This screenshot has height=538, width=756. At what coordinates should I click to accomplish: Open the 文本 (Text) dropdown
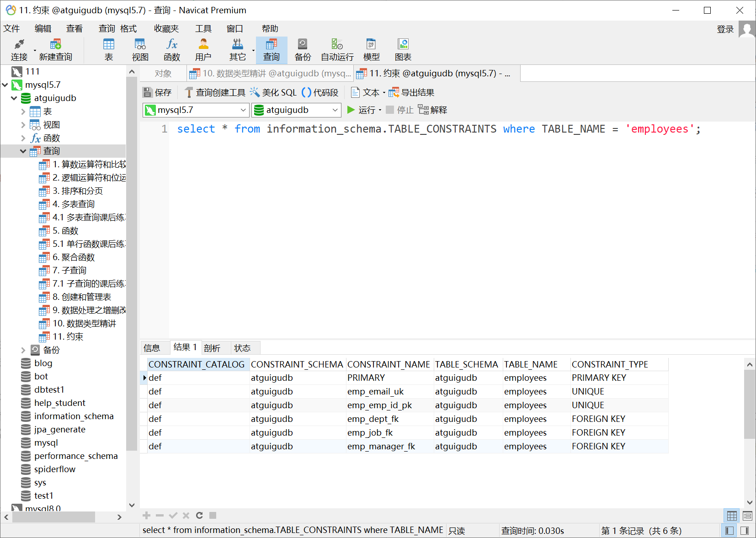tap(368, 92)
